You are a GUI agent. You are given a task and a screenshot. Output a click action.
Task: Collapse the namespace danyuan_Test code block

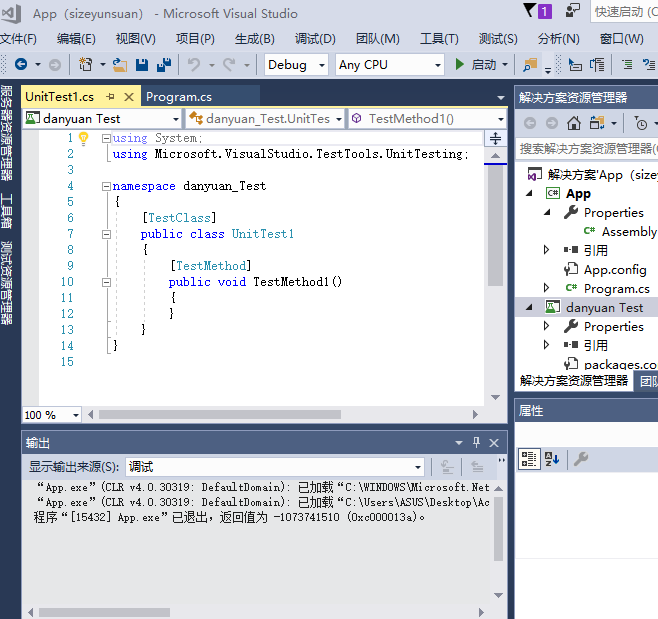107,186
